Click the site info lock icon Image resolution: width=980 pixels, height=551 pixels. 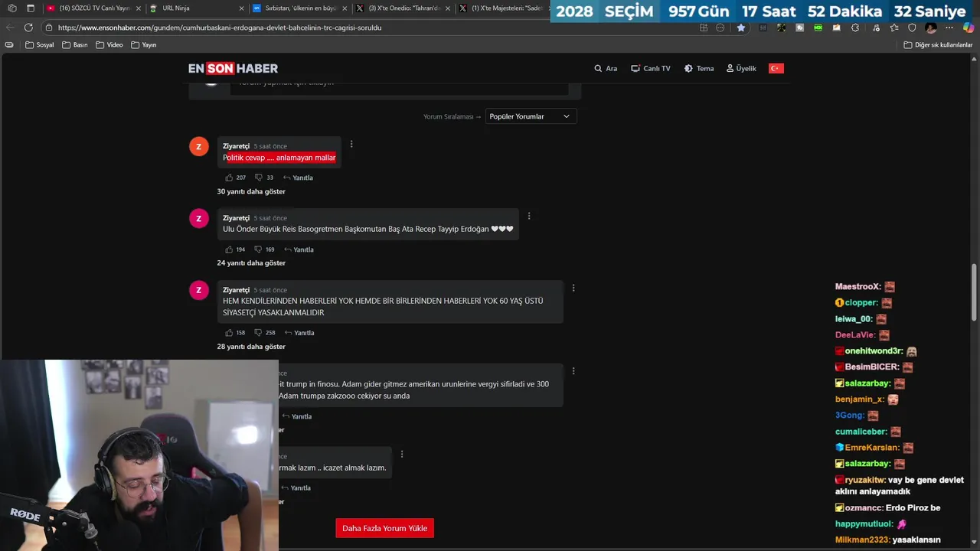[x=49, y=28]
